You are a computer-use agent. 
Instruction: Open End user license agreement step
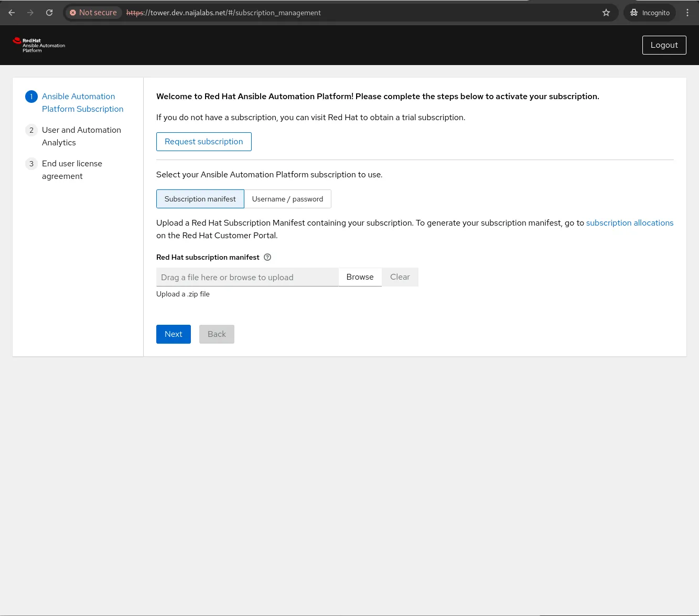tap(72, 170)
